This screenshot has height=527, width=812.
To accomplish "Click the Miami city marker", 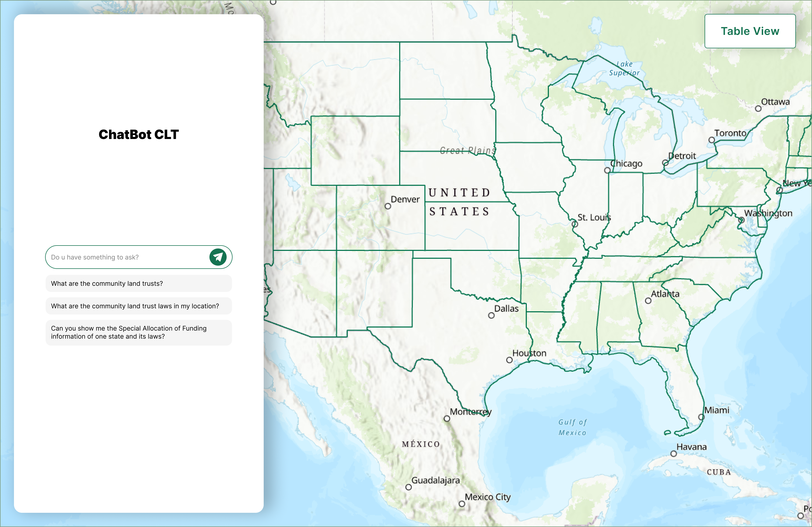I will point(701,417).
